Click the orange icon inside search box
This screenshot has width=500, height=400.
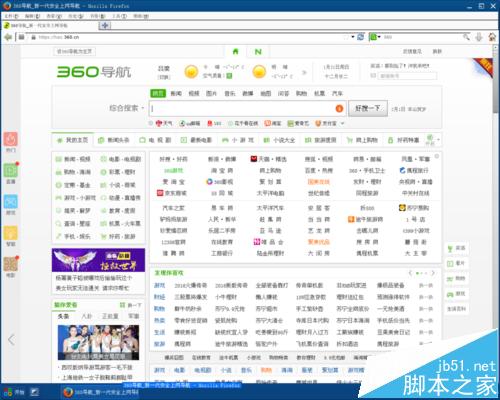(339, 108)
